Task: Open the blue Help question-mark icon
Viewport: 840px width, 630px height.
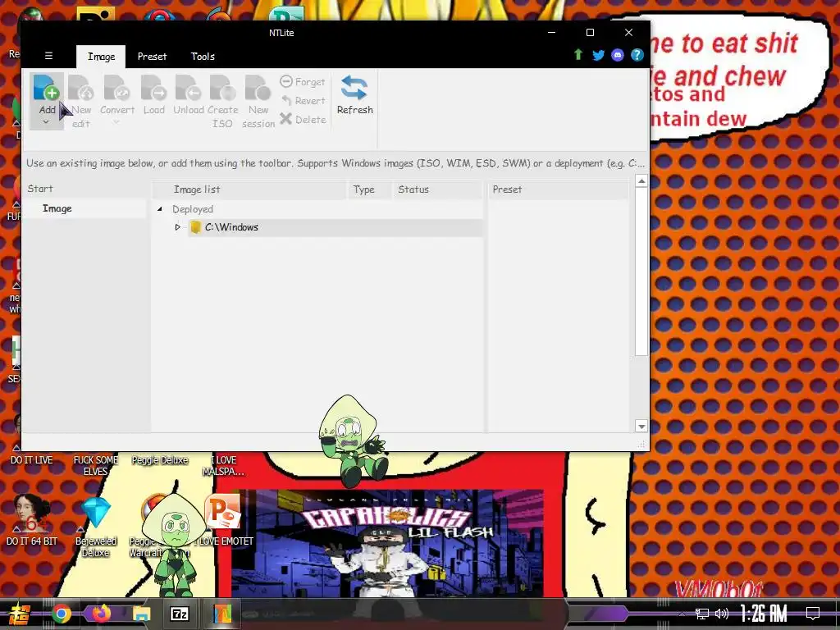Action: tap(637, 55)
